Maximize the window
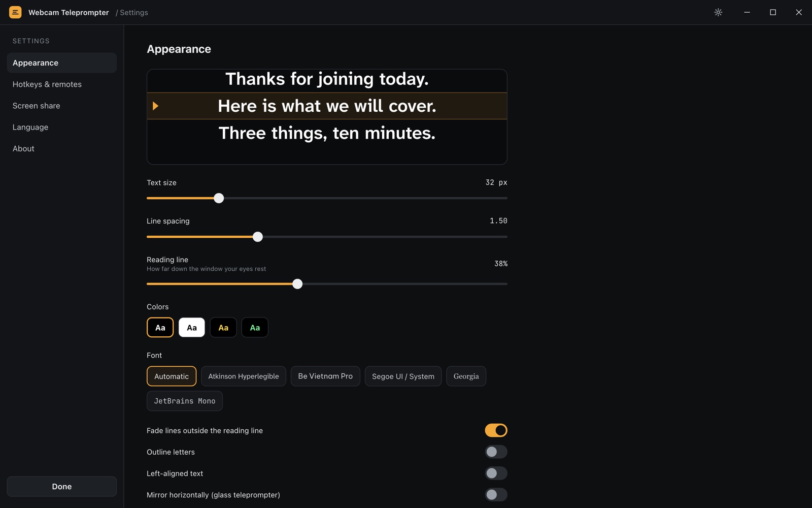The width and height of the screenshot is (812, 508). 773,12
